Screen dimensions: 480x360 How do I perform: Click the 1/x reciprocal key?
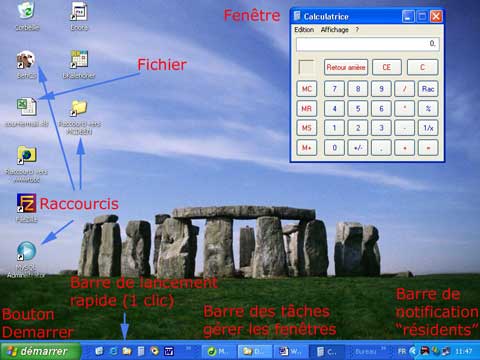(x=428, y=128)
